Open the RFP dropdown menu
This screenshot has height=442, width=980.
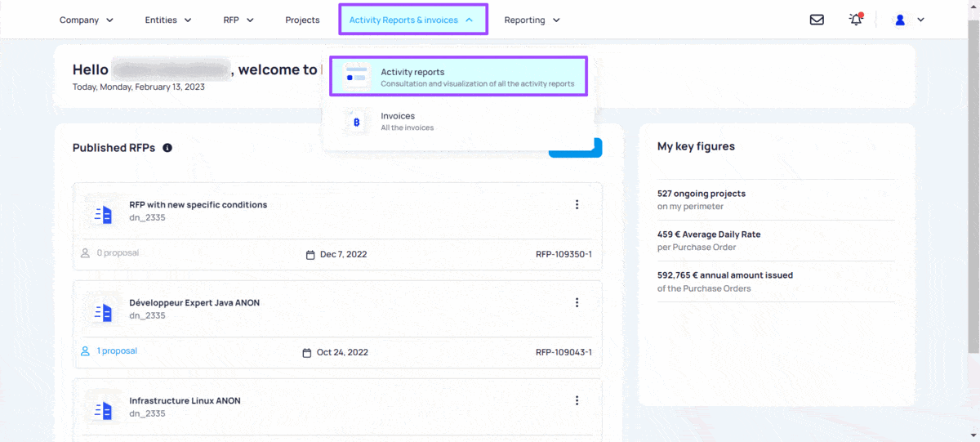tap(238, 20)
